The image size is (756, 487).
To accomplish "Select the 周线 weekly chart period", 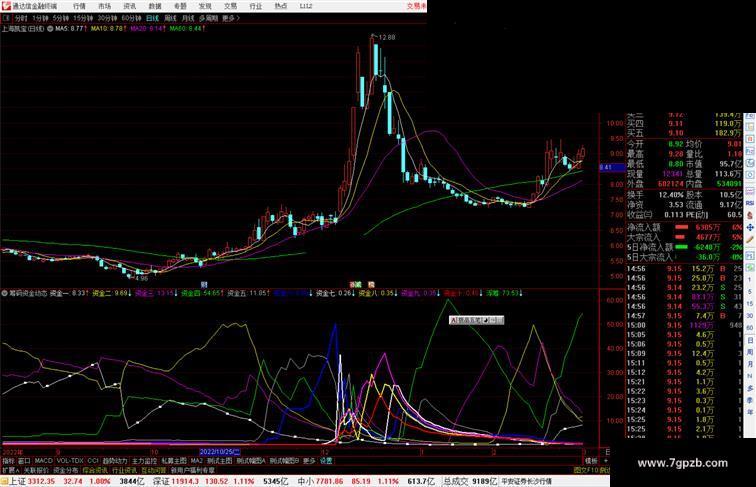I will [170, 18].
